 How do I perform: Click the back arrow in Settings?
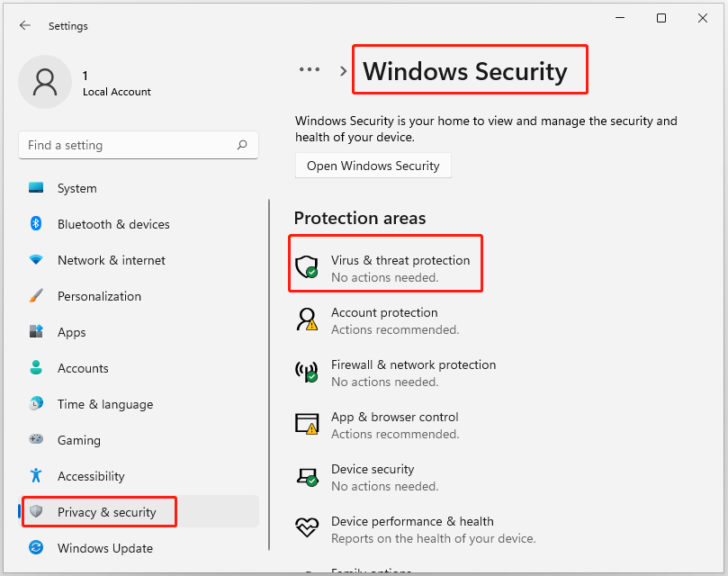click(x=25, y=25)
